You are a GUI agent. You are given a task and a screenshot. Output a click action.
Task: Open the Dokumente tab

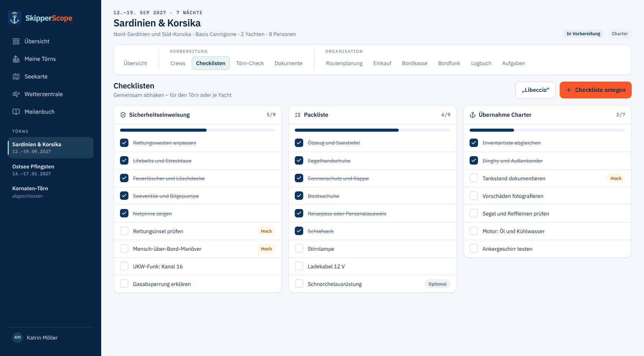click(x=289, y=63)
